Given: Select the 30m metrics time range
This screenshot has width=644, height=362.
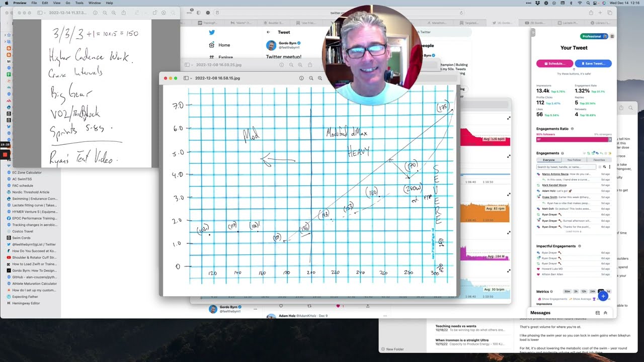Looking at the screenshot, I should 567,292.
